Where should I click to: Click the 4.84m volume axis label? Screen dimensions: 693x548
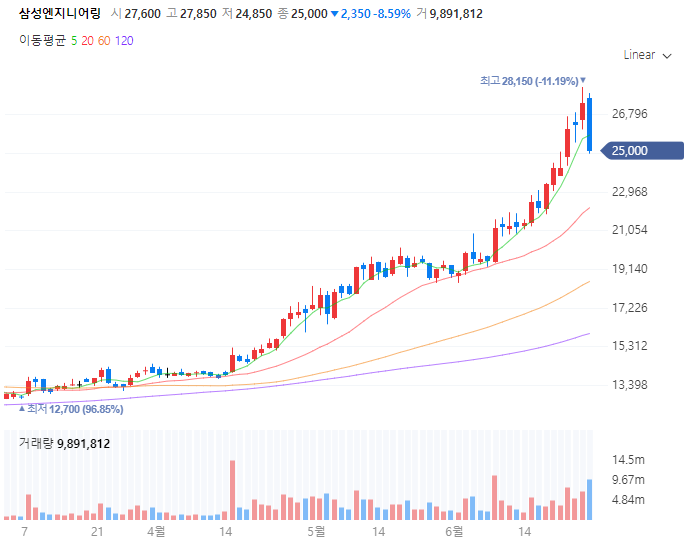click(x=628, y=500)
